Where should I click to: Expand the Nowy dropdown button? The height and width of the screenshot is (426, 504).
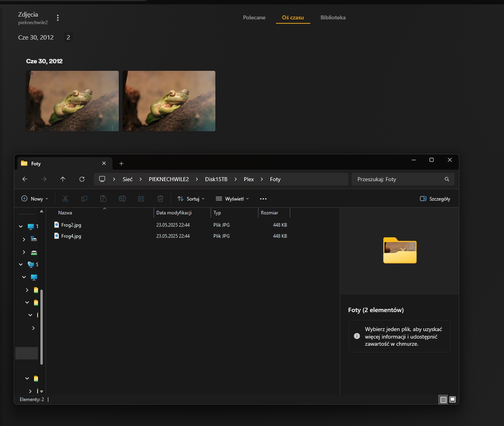pyautogui.click(x=35, y=199)
